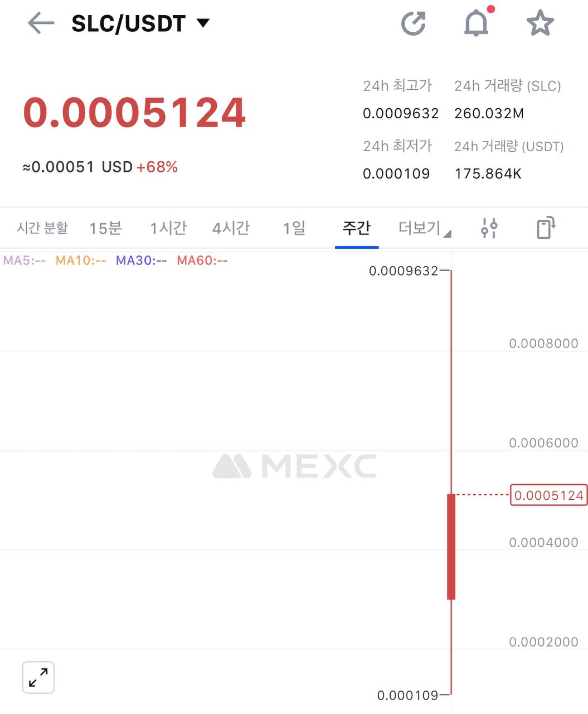Open the share/refresh arrow icon

pyautogui.click(x=414, y=23)
